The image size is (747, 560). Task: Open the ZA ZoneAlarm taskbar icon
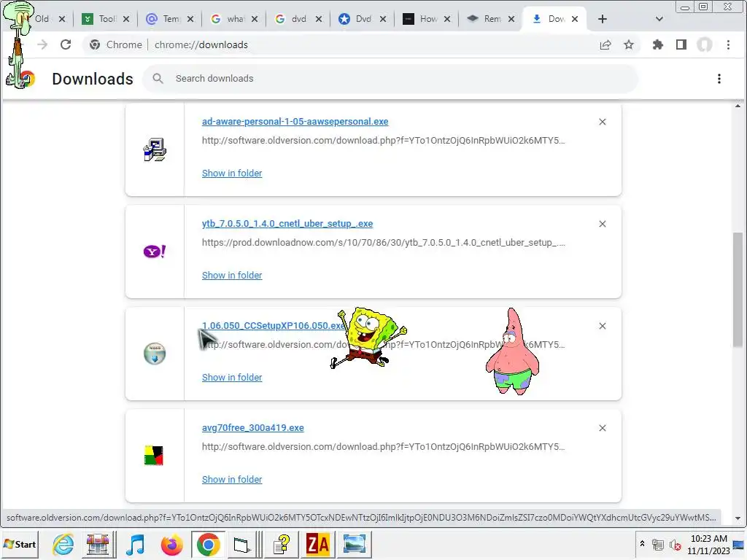(x=318, y=544)
